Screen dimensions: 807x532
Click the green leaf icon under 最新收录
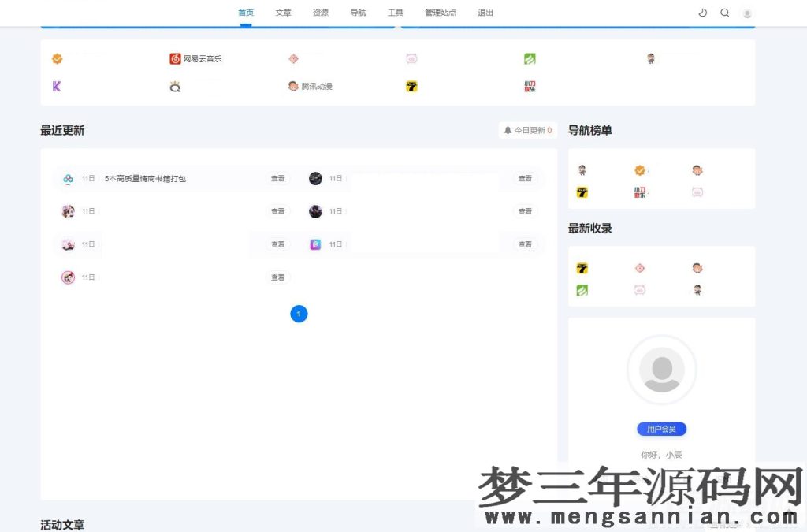coord(582,290)
